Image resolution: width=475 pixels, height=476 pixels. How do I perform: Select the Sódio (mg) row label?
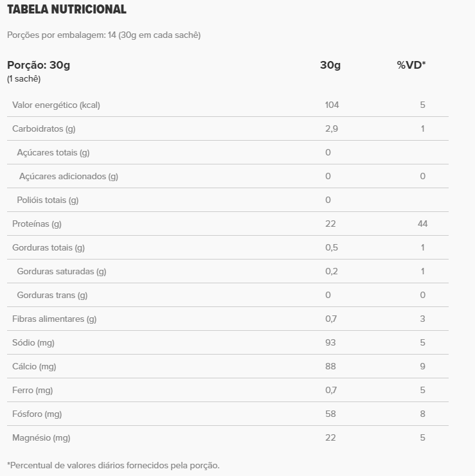point(33,342)
